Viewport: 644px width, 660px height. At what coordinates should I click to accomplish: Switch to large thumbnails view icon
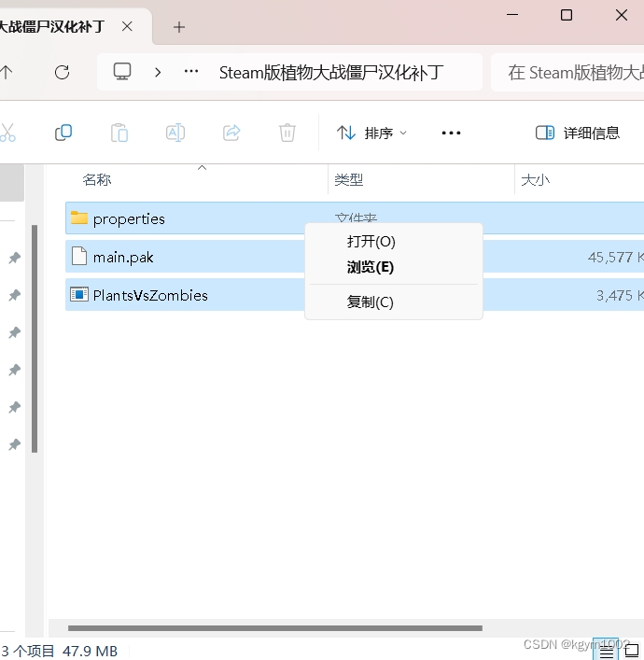[631, 651]
